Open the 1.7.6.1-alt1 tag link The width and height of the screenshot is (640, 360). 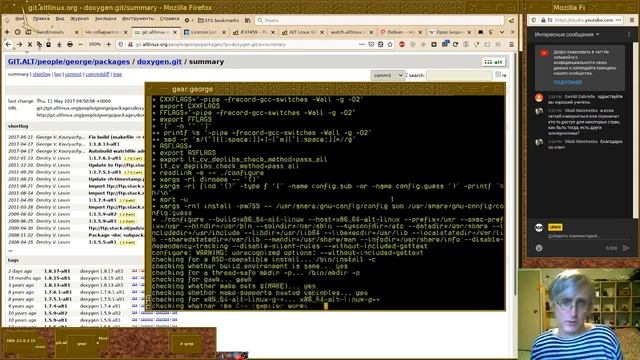pos(58,292)
